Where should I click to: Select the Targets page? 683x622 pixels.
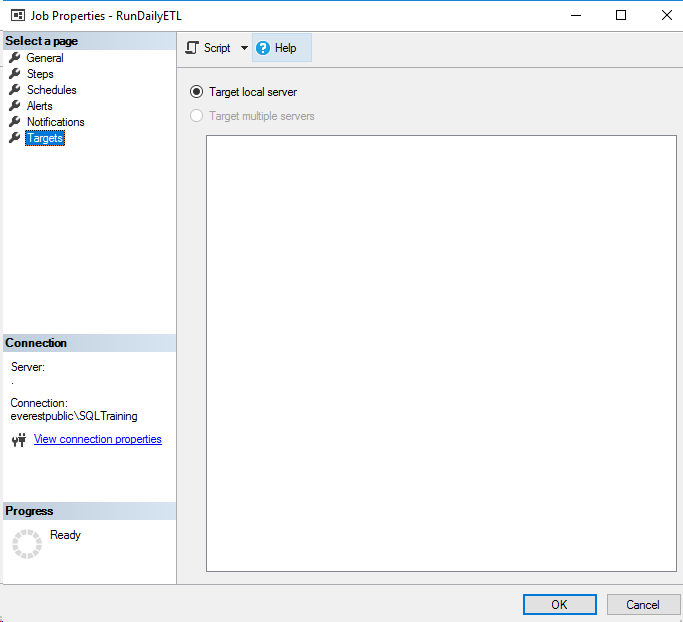point(45,139)
